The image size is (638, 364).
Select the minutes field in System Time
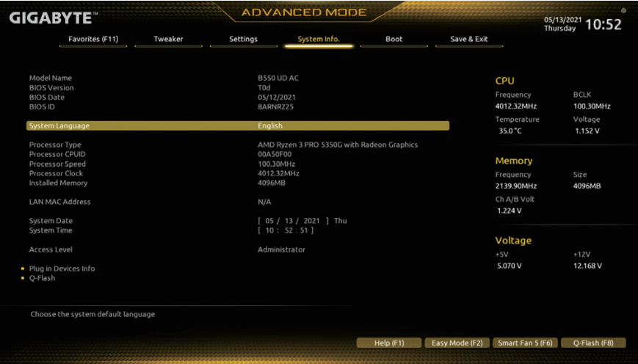[288, 230]
